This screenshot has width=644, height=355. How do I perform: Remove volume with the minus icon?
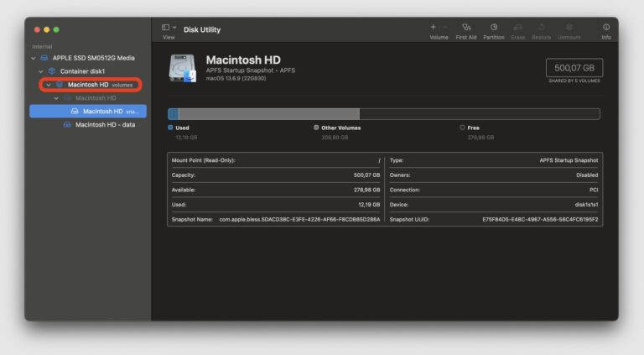click(x=445, y=27)
